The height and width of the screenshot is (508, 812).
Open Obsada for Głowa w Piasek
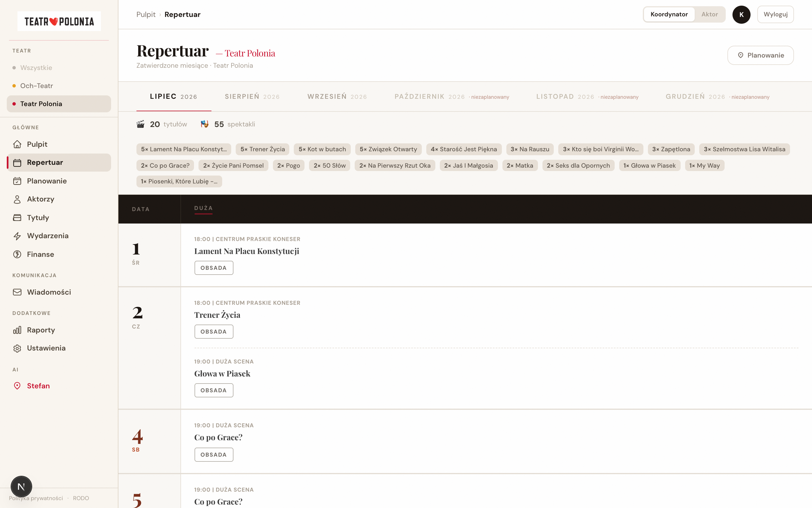214,390
